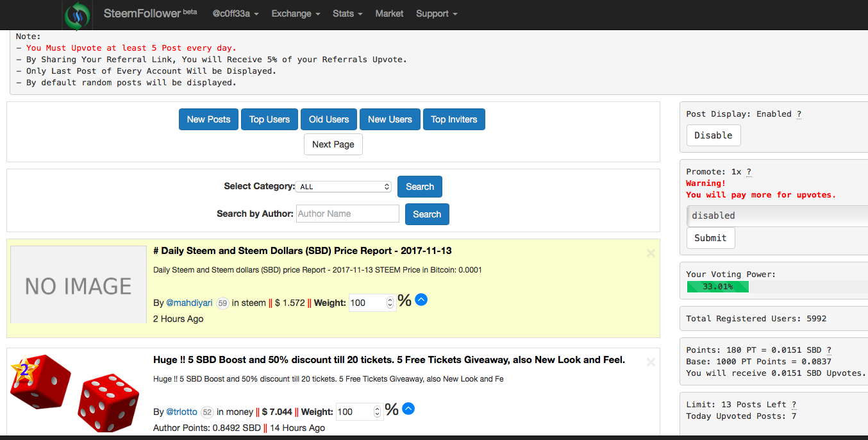Screen dimensions: 868x440
Task: Open the Promote 1x help question mark
Action: pos(748,172)
